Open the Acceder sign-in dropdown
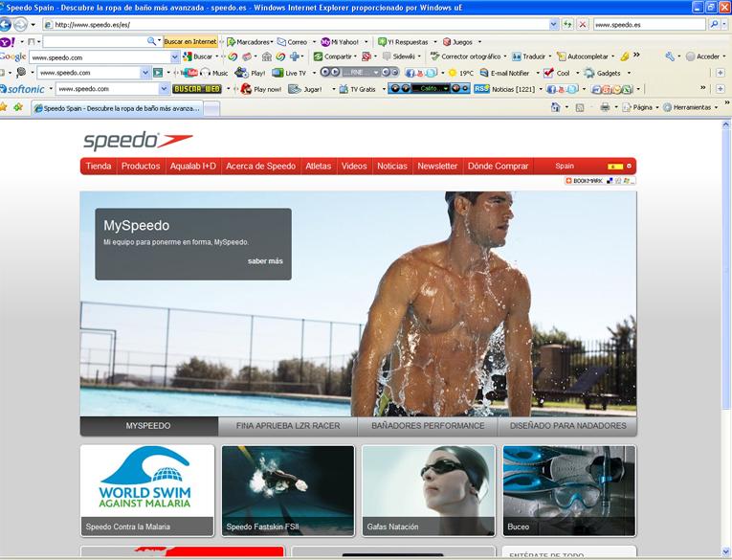This screenshot has width=732, height=560. 706,56
